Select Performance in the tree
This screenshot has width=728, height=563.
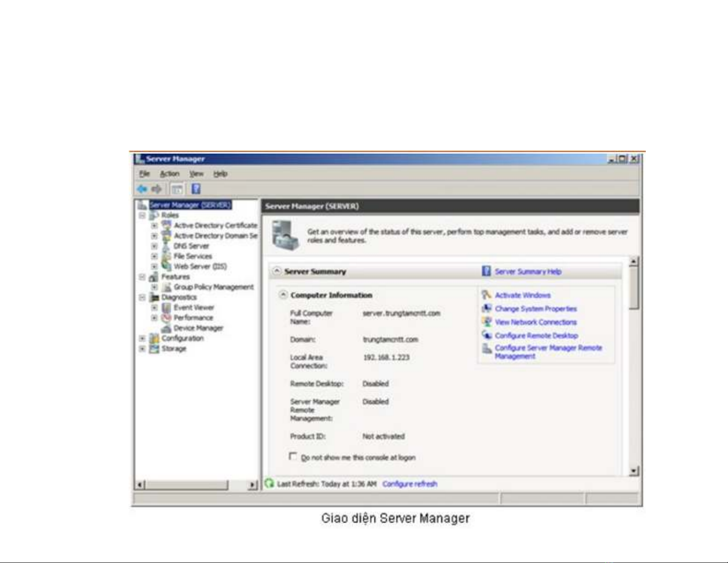click(193, 318)
